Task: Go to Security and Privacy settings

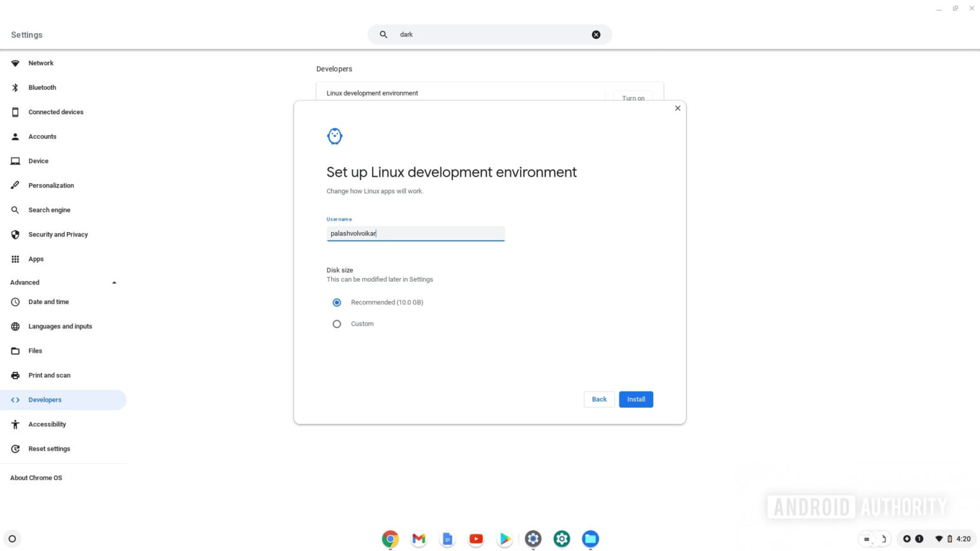Action: (58, 234)
